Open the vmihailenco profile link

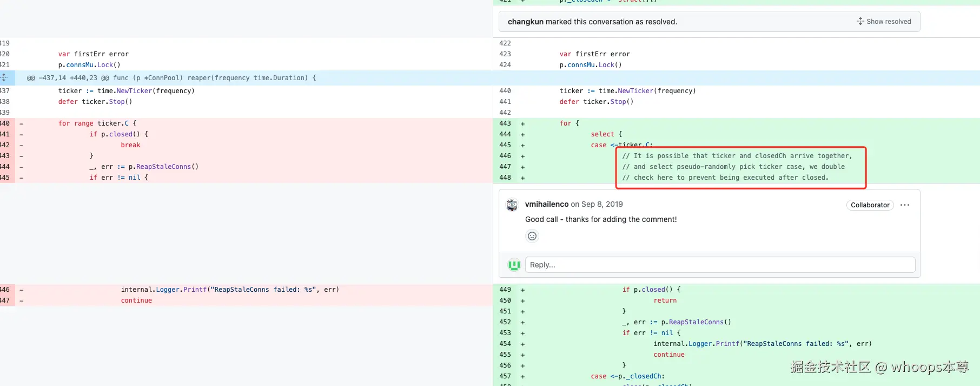click(x=546, y=204)
